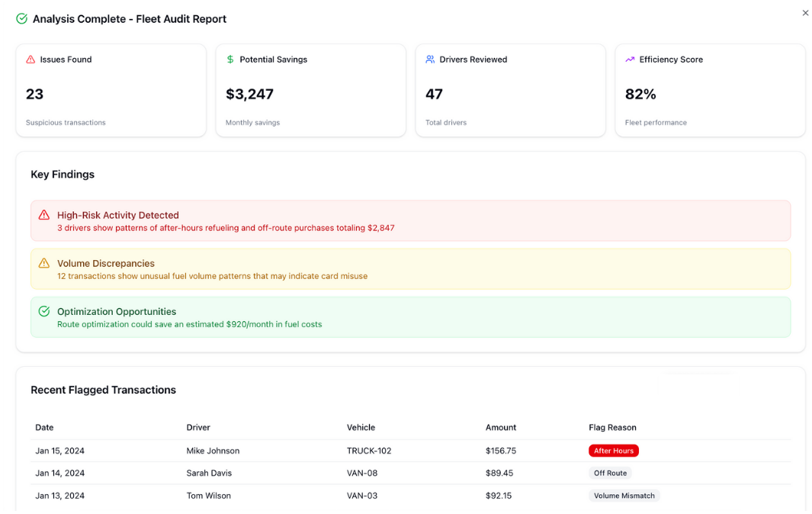Click the After Hours flag badge
Screen dimensions: 812x514
tap(614, 450)
